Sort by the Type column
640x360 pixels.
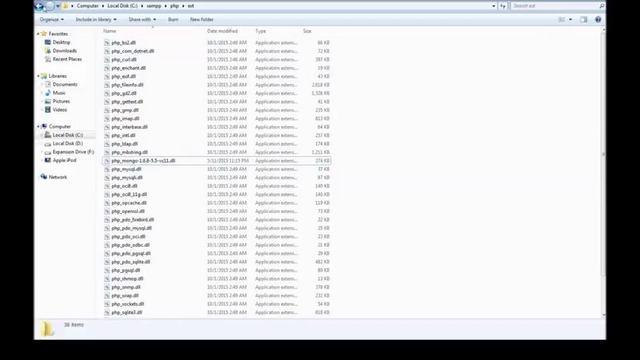(x=260, y=31)
